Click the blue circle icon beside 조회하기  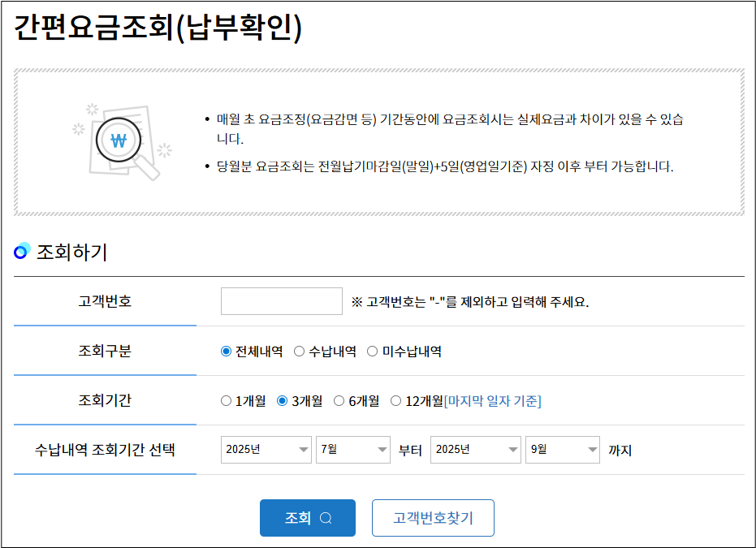pyautogui.click(x=22, y=252)
